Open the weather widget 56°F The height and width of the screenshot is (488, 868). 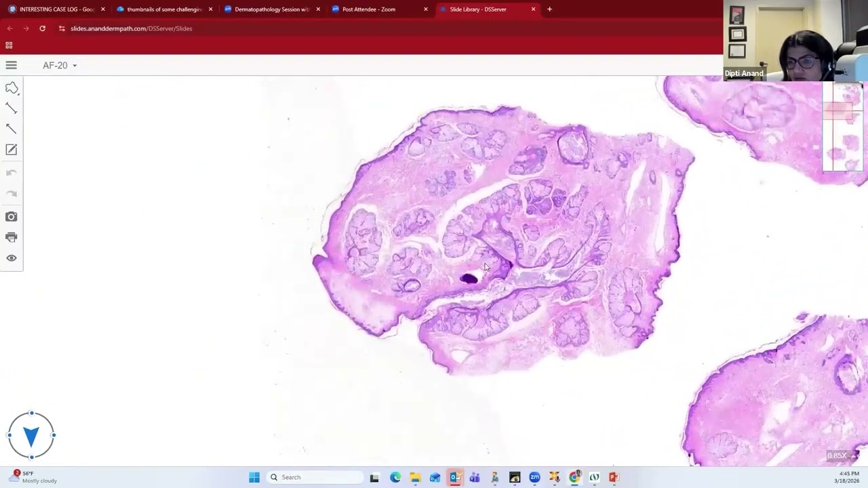click(x=34, y=477)
